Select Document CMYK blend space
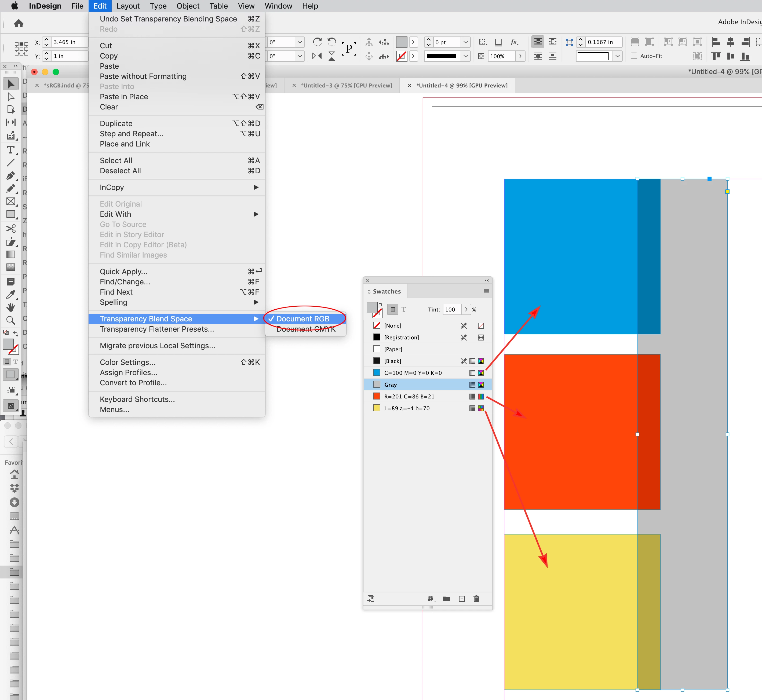Screen dimensions: 762x700 click(x=306, y=329)
